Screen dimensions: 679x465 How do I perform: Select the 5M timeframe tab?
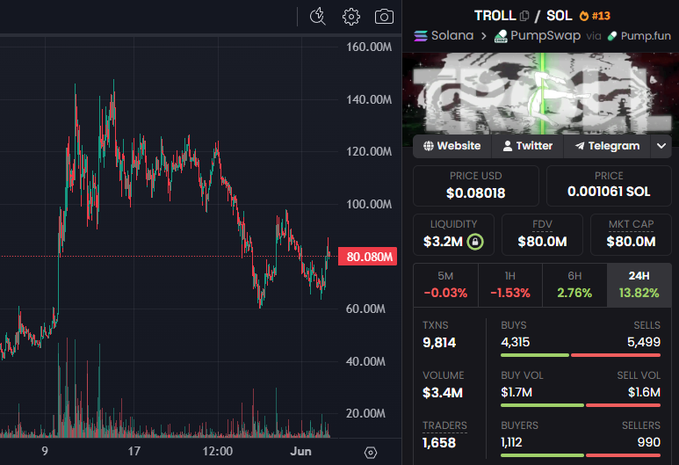tap(446, 285)
